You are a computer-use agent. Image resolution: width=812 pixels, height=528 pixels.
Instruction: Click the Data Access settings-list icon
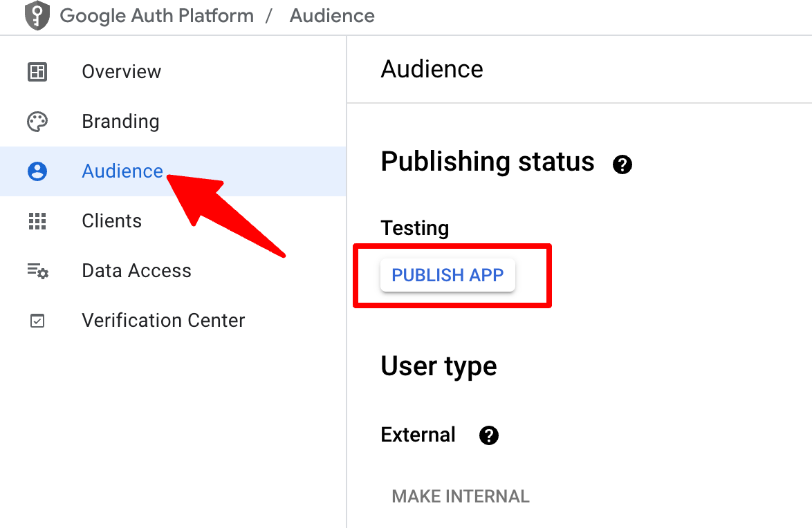click(x=37, y=271)
